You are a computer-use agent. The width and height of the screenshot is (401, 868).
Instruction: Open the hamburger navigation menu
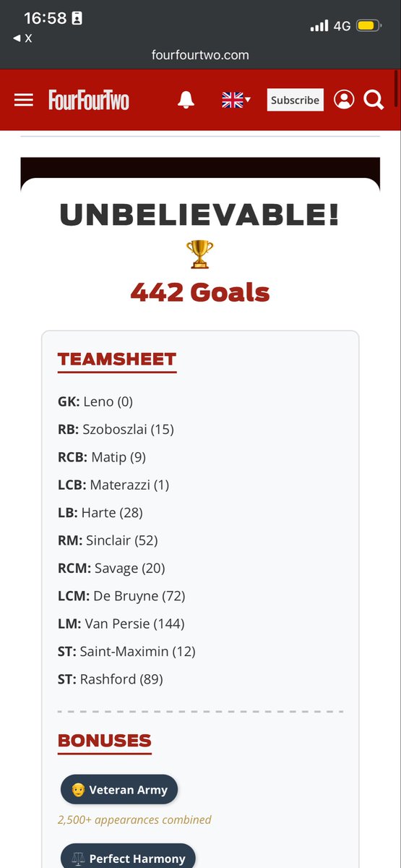click(24, 101)
